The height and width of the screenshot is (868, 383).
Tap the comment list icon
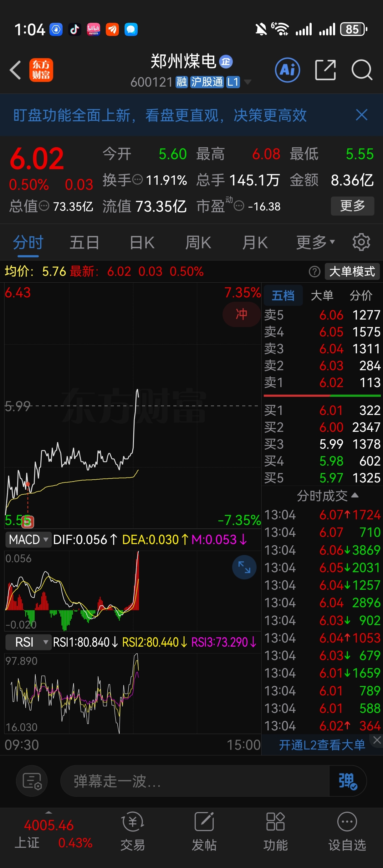coord(32,781)
